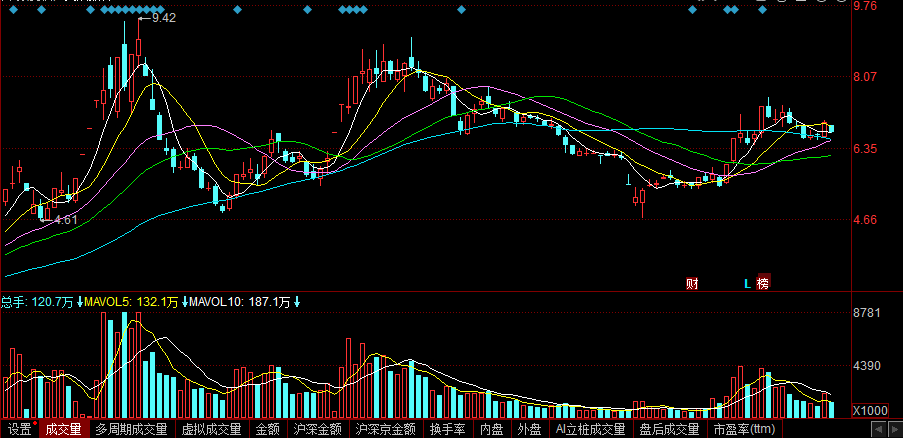This screenshot has height=438, width=903.
Task: Click the diamond marker above the 榜 badge
Action: point(762,10)
